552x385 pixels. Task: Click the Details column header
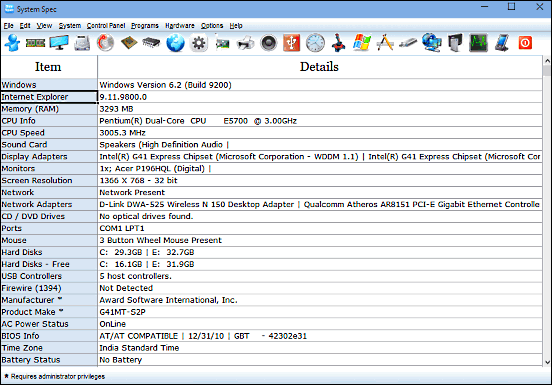[320, 67]
